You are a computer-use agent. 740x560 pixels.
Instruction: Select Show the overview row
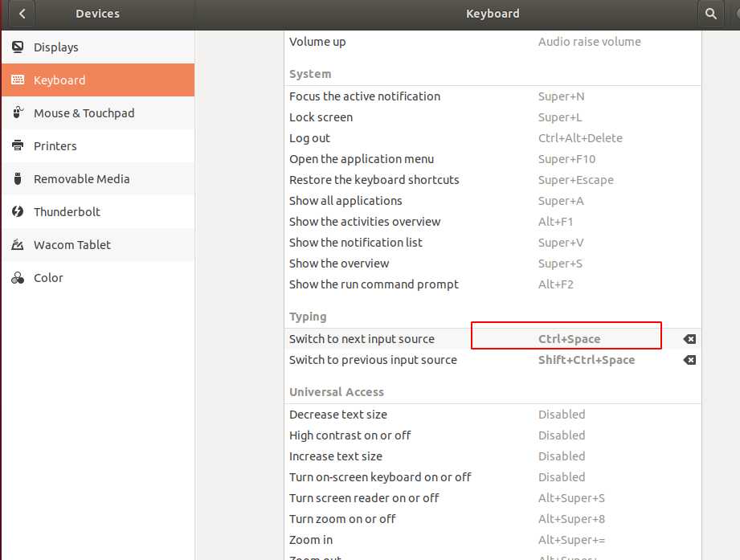point(493,264)
